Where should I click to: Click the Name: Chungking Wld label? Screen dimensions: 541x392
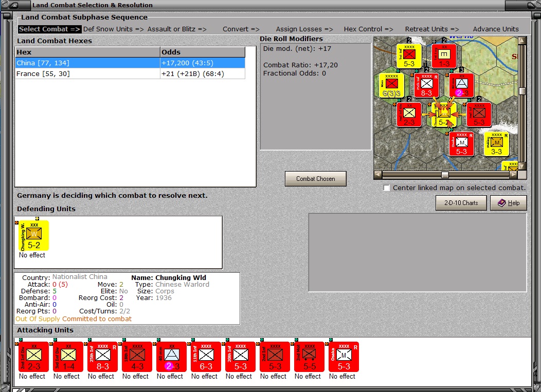(x=169, y=277)
